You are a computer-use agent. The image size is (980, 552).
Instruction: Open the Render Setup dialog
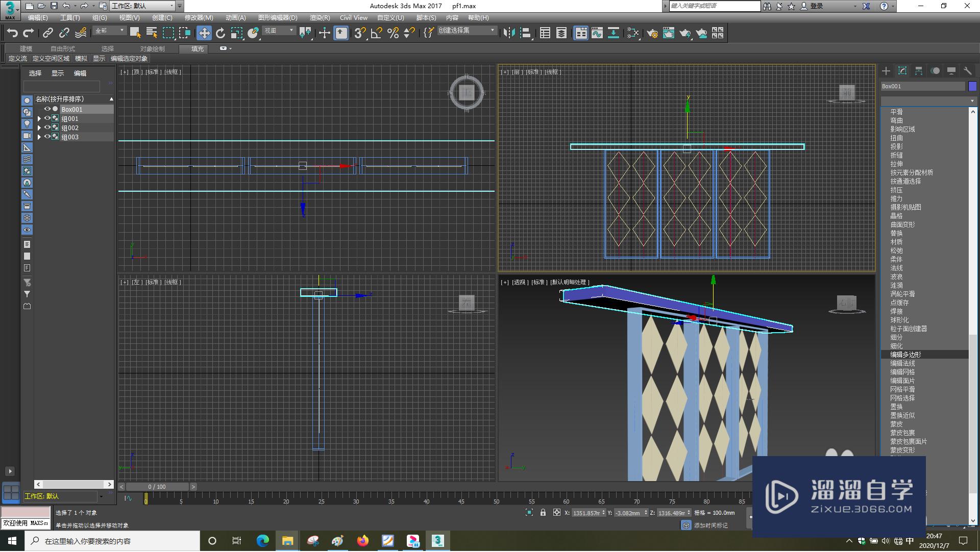652,33
